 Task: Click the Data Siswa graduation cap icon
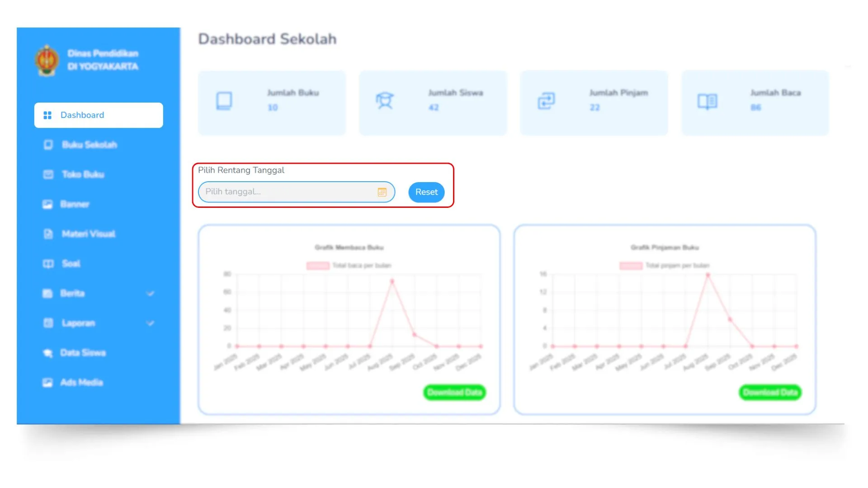pos(47,353)
